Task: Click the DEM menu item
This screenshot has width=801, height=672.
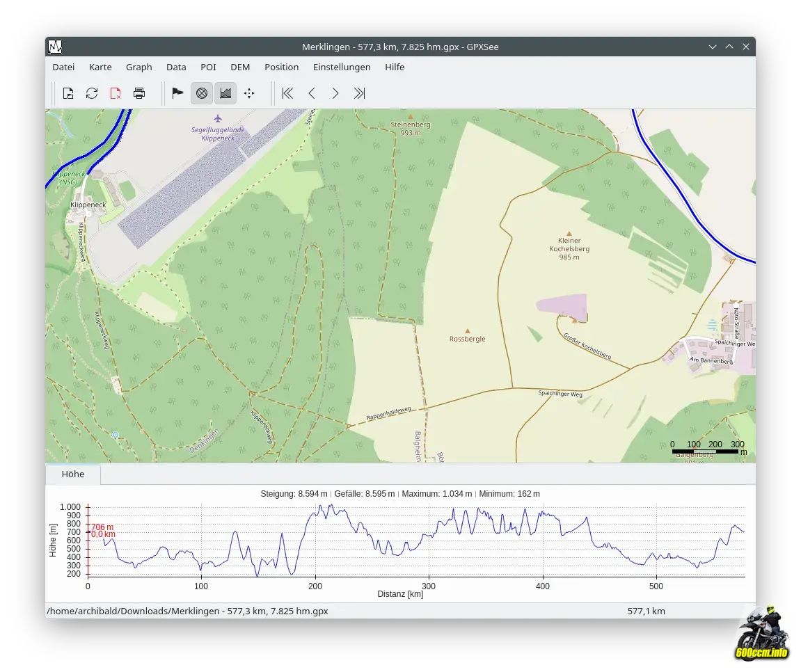Action: (x=240, y=67)
